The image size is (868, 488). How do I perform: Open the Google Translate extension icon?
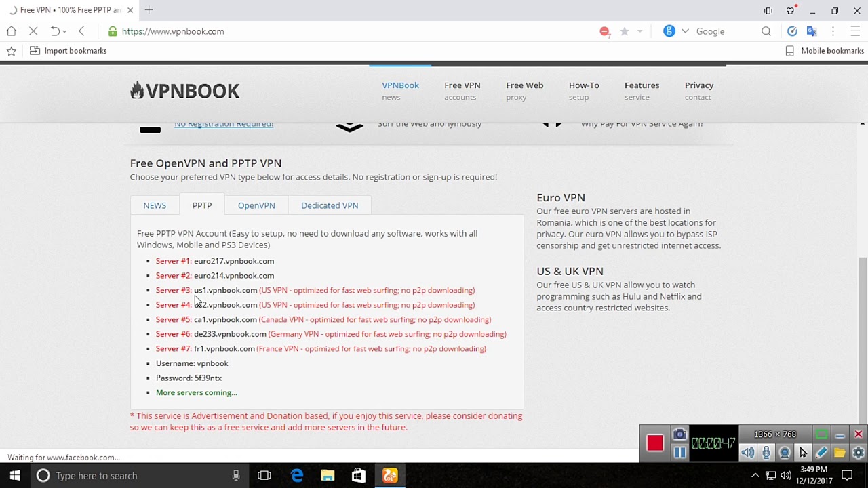(x=812, y=31)
